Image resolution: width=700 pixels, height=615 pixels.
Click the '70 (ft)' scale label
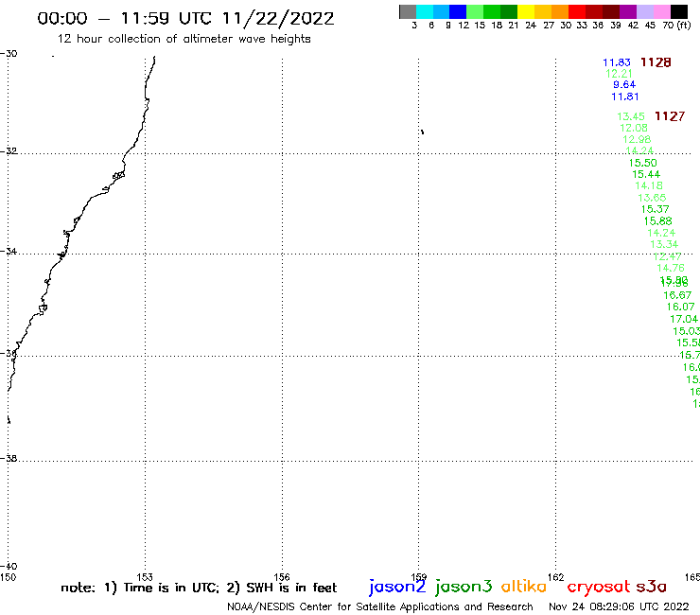pos(676,26)
